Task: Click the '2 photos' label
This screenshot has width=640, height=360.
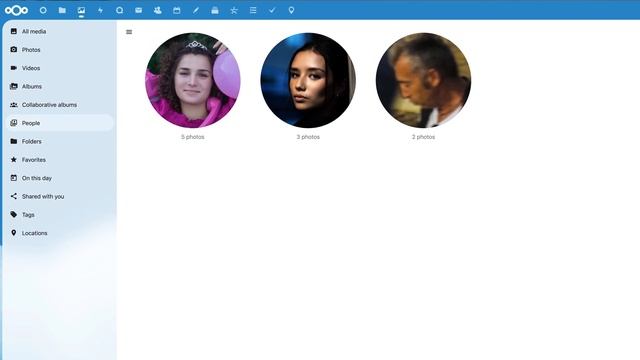Action: [423, 137]
